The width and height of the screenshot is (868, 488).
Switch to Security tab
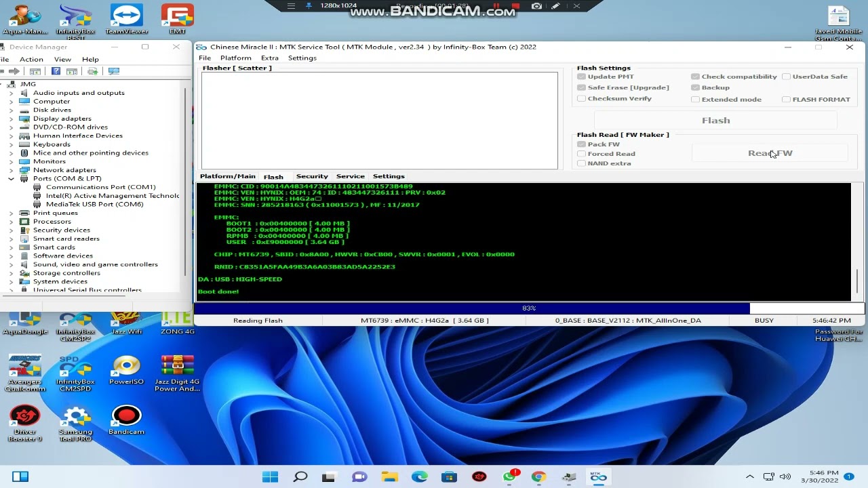[312, 176]
